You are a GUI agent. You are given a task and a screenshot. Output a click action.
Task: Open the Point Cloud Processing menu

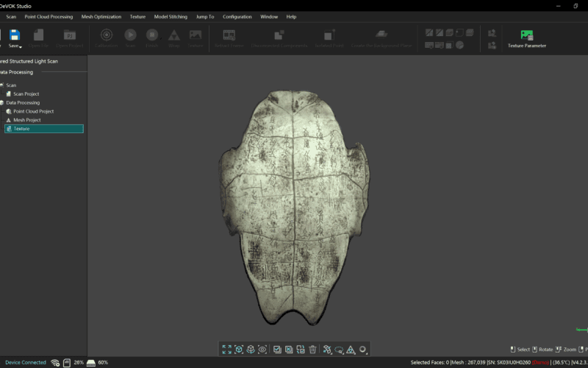pos(49,16)
